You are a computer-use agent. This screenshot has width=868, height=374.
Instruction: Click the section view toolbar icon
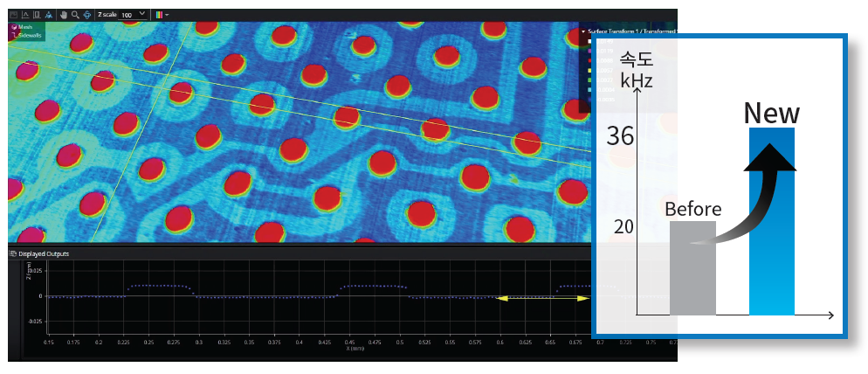tap(37, 15)
